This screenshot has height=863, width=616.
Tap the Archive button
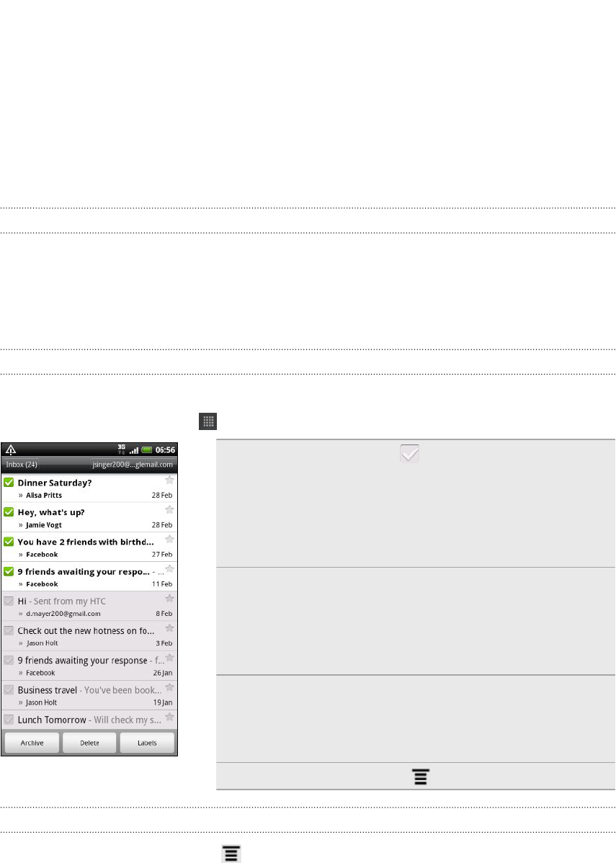(x=32, y=743)
